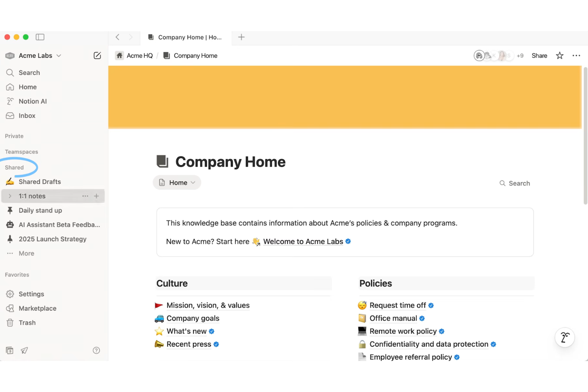Click the yellow cover banner
The height and width of the screenshot is (392, 588).
(x=345, y=97)
